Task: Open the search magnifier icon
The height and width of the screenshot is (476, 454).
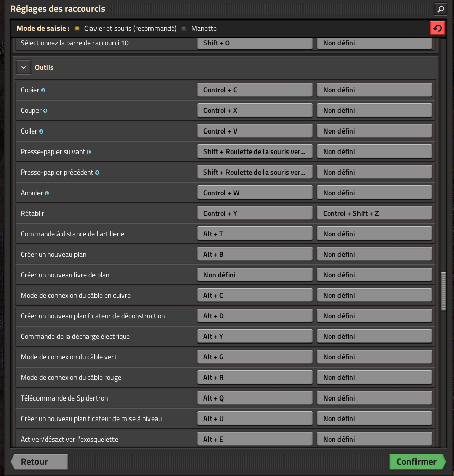Action: tap(440, 9)
